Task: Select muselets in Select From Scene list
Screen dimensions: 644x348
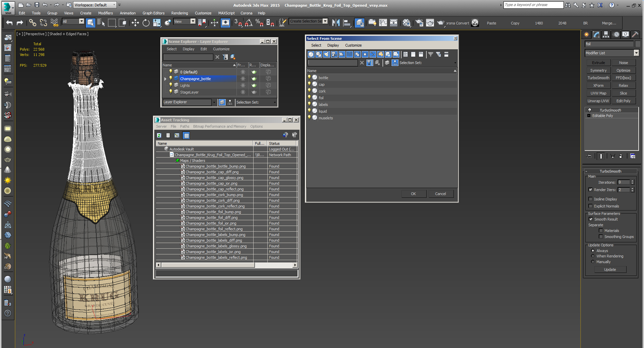Action: 325,118
